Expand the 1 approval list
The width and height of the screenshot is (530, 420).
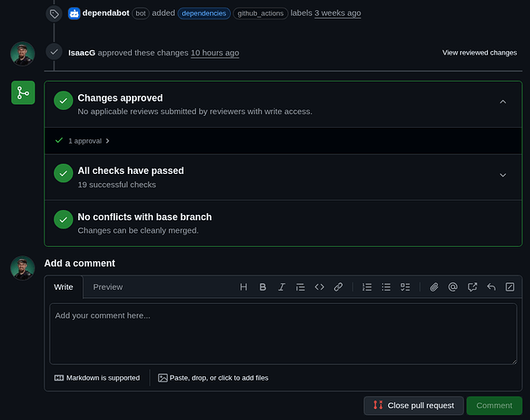click(89, 141)
